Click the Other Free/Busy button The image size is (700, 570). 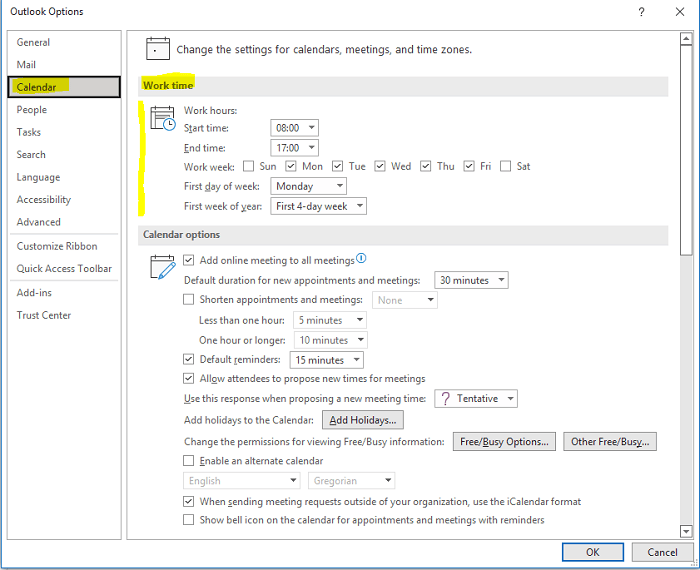tap(610, 441)
